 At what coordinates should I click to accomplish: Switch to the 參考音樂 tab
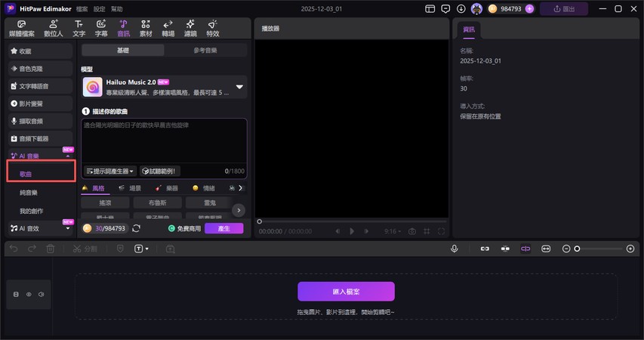(205, 50)
